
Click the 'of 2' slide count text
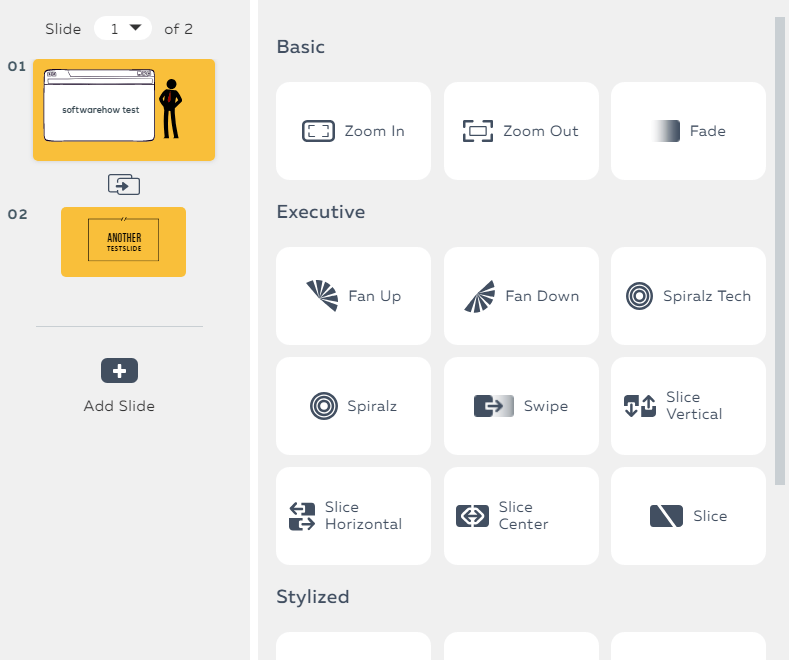pos(179,29)
